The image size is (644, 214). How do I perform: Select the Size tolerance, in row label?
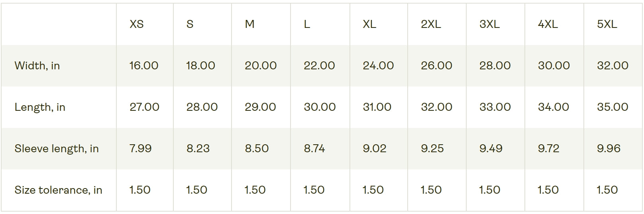[x=58, y=190]
